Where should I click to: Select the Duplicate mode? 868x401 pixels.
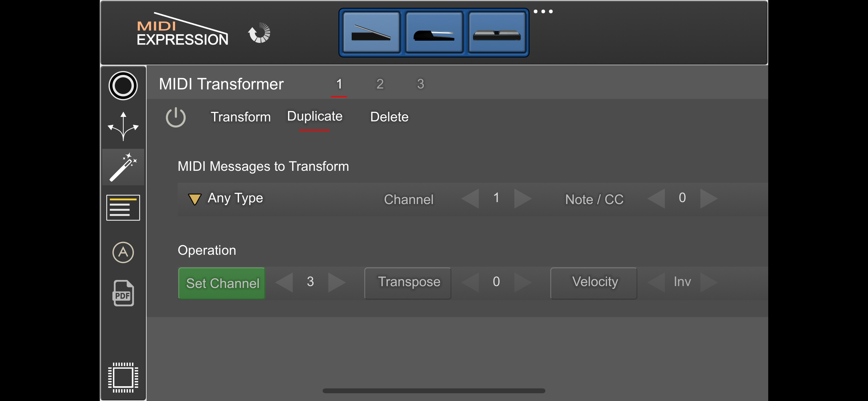tap(315, 117)
